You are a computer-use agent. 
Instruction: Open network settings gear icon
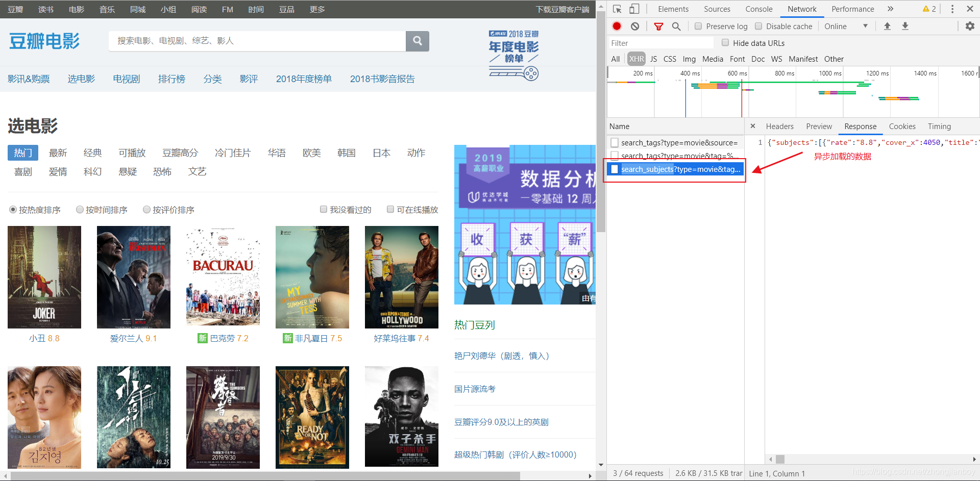point(970,26)
